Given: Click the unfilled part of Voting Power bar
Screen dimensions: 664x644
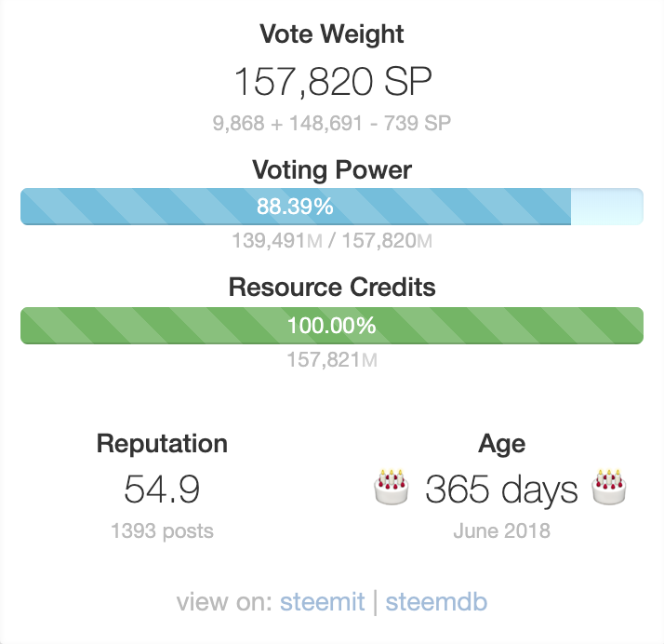Looking at the screenshot, I should pyautogui.click(x=607, y=207).
